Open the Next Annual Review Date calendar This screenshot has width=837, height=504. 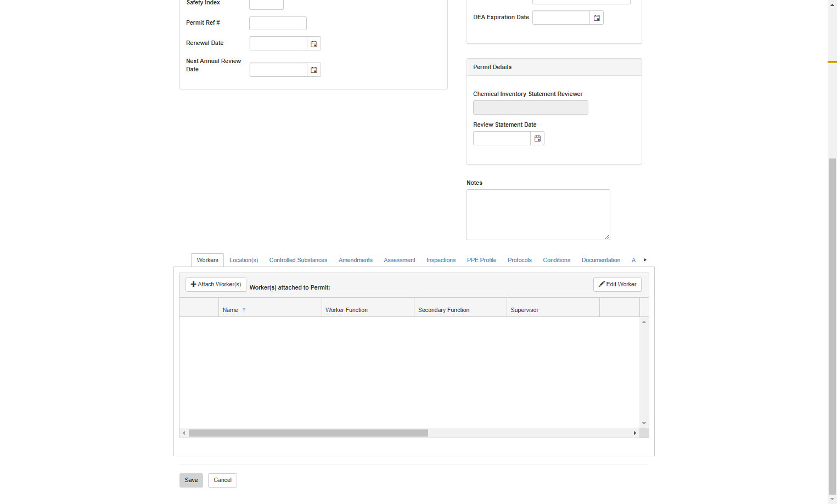(314, 70)
